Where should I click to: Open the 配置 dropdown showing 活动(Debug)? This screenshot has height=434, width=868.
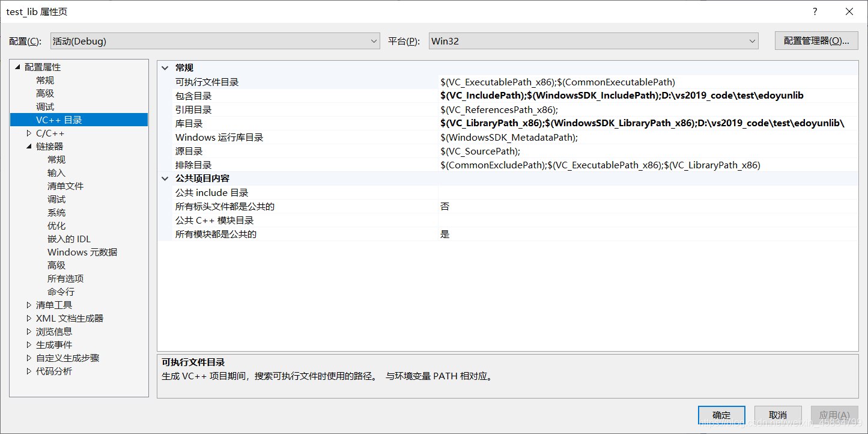pyautogui.click(x=215, y=41)
